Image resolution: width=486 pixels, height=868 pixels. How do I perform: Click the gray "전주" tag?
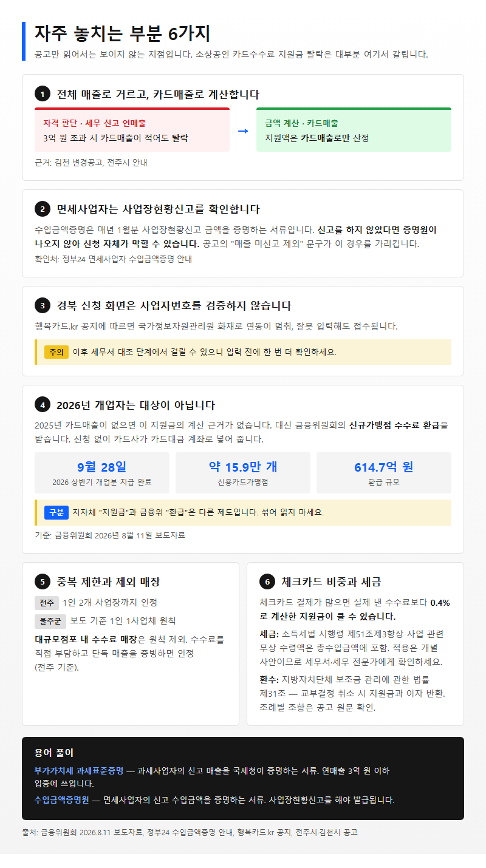(47, 603)
